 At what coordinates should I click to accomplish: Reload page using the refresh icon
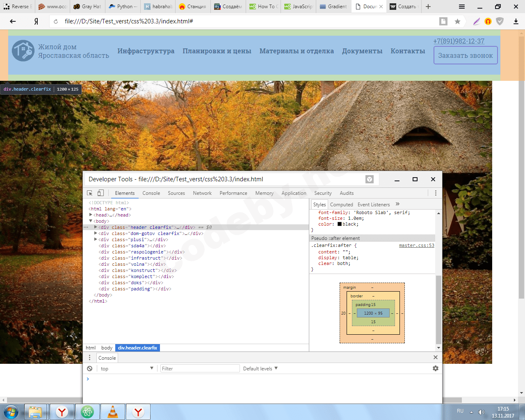click(x=56, y=21)
